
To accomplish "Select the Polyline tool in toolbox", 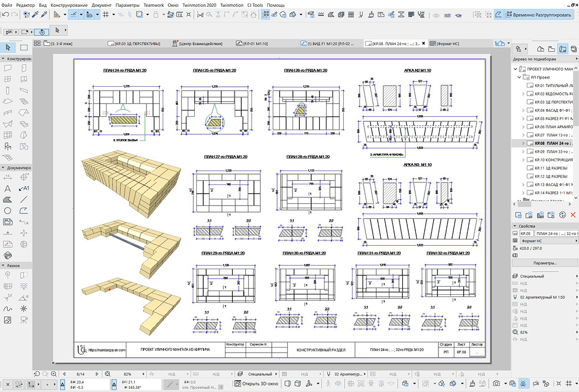I will pos(24,211).
